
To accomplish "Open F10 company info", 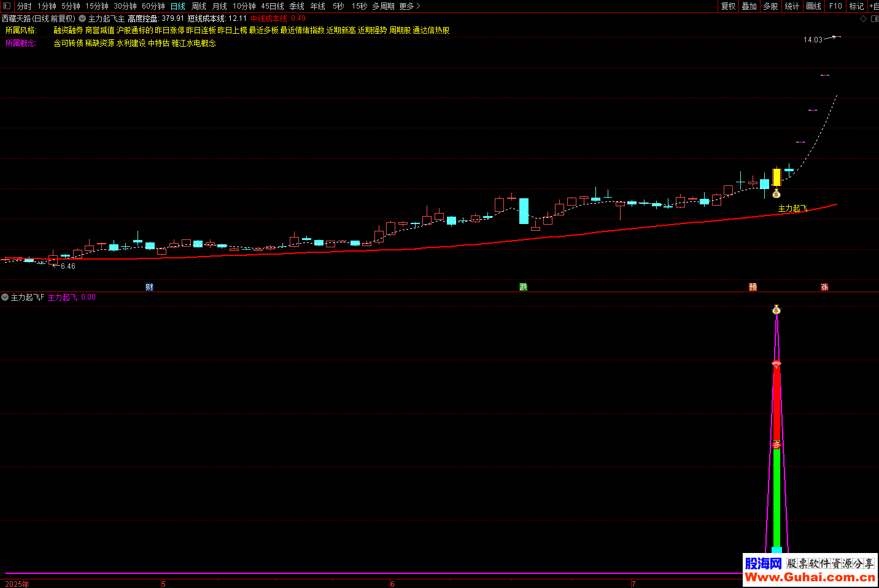I will tap(835, 6).
